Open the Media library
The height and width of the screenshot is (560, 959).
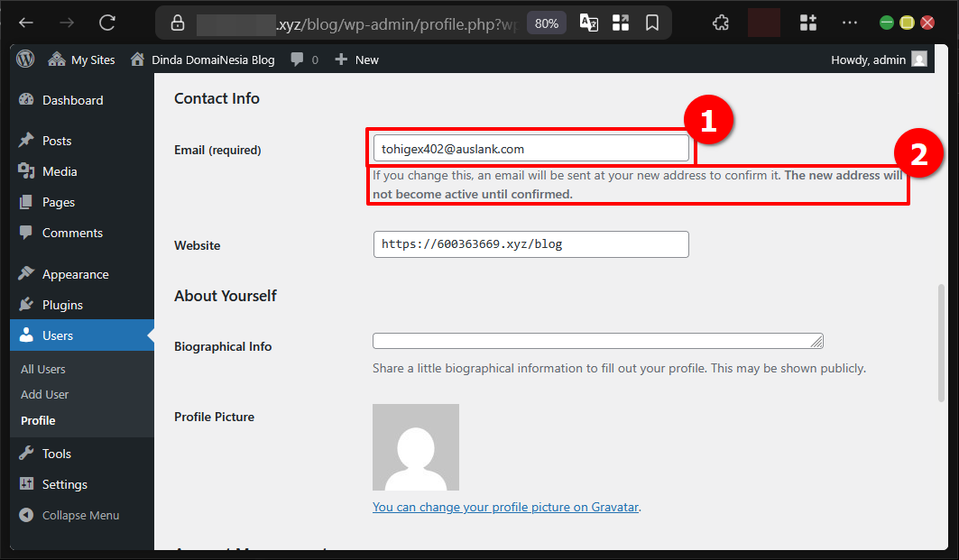(x=60, y=171)
